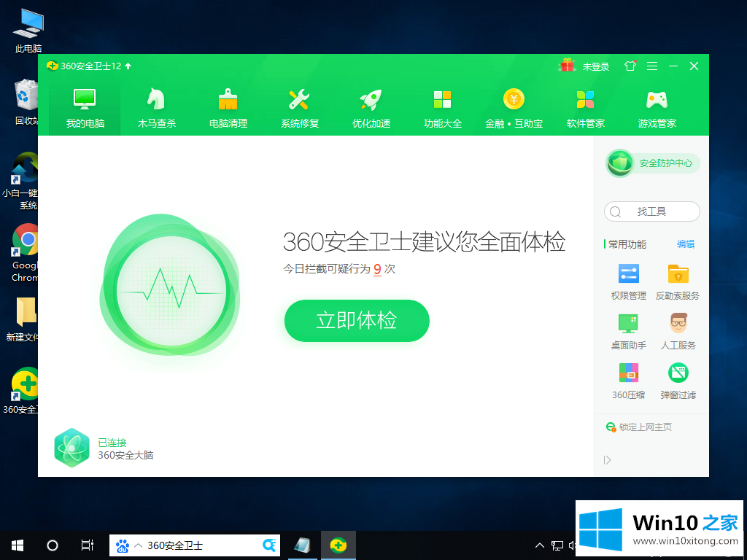Open the Windows Start menu
747x560 pixels.
(x=18, y=545)
